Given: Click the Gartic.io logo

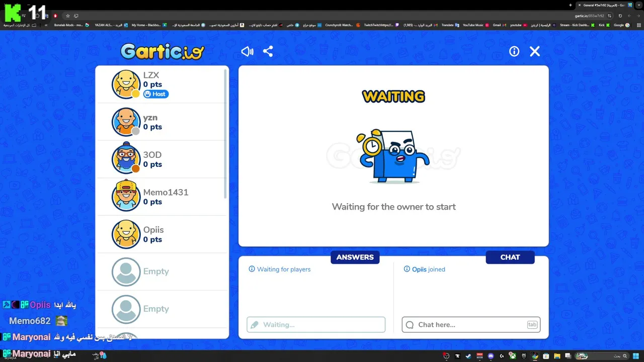Looking at the screenshot, I should click(x=162, y=51).
